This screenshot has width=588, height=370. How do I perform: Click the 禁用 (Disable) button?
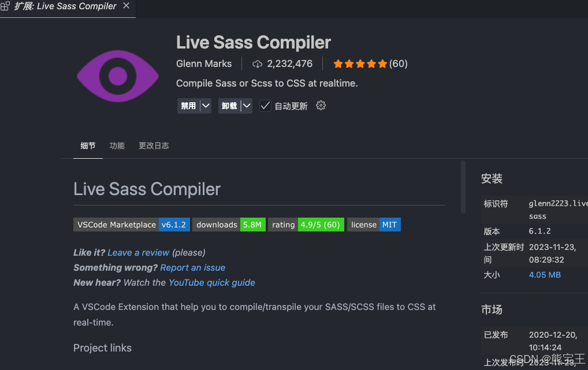(x=188, y=106)
